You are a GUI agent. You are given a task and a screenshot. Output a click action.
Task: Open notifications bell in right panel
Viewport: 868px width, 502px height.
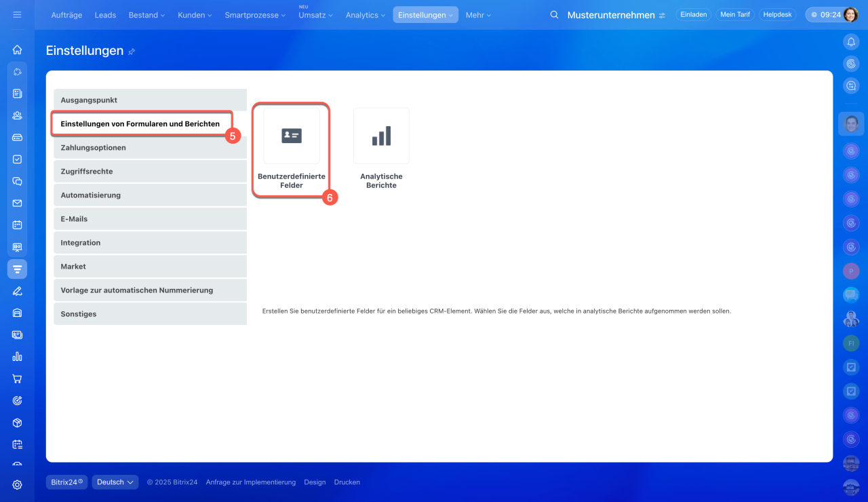click(851, 42)
